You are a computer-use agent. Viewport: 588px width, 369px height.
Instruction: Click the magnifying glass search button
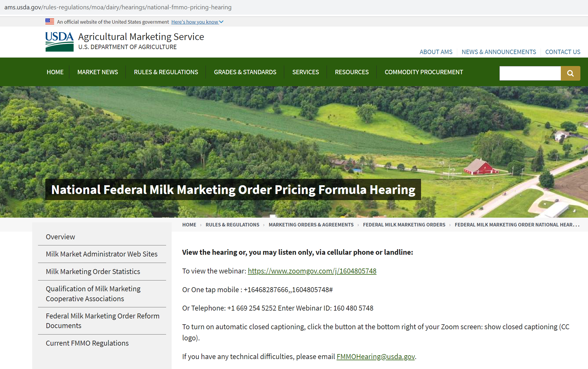pos(570,73)
